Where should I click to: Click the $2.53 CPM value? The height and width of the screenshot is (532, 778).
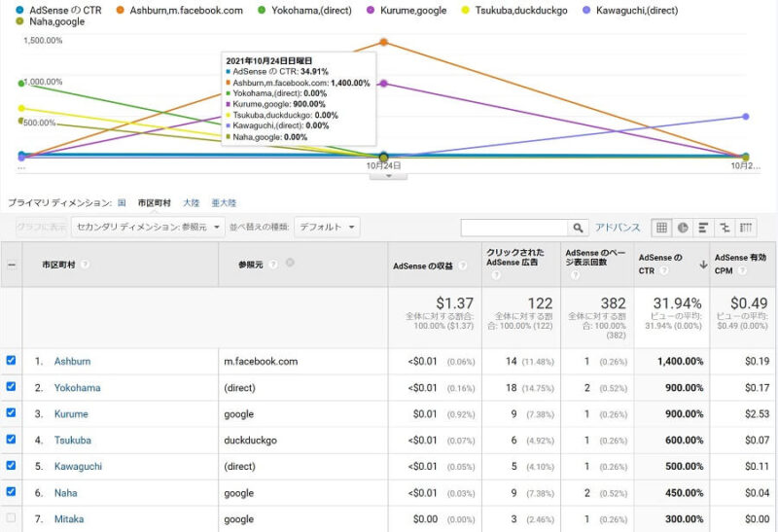click(758, 414)
